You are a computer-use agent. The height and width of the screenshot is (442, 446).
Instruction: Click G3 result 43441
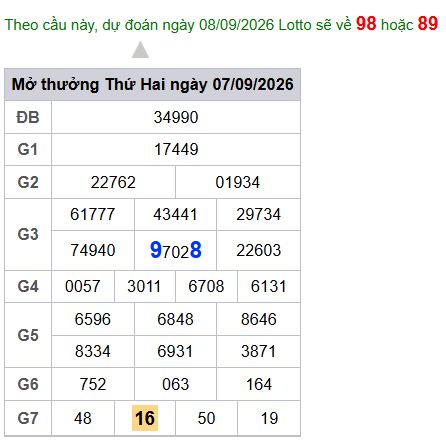click(x=175, y=214)
